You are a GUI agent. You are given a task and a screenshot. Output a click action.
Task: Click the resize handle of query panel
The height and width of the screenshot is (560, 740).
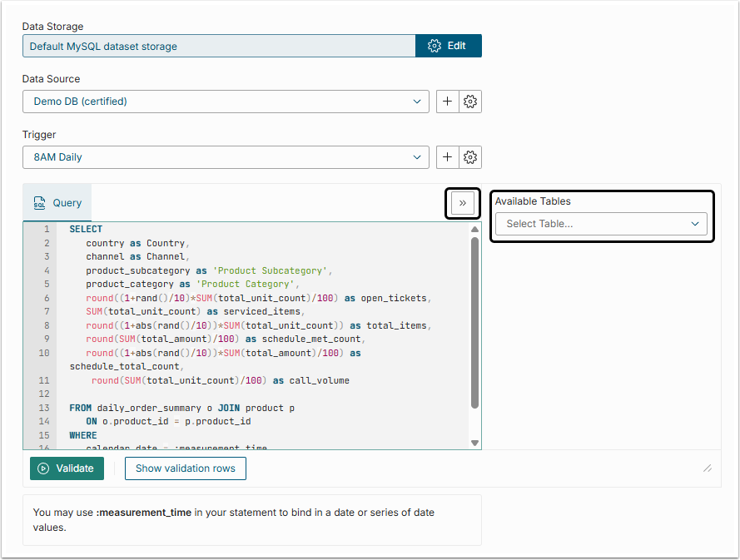(707, 468)
